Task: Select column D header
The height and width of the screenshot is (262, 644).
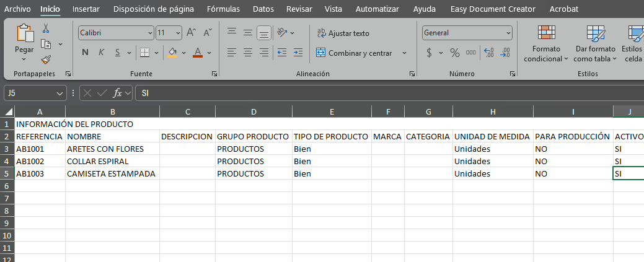Action: pos(254,111)
